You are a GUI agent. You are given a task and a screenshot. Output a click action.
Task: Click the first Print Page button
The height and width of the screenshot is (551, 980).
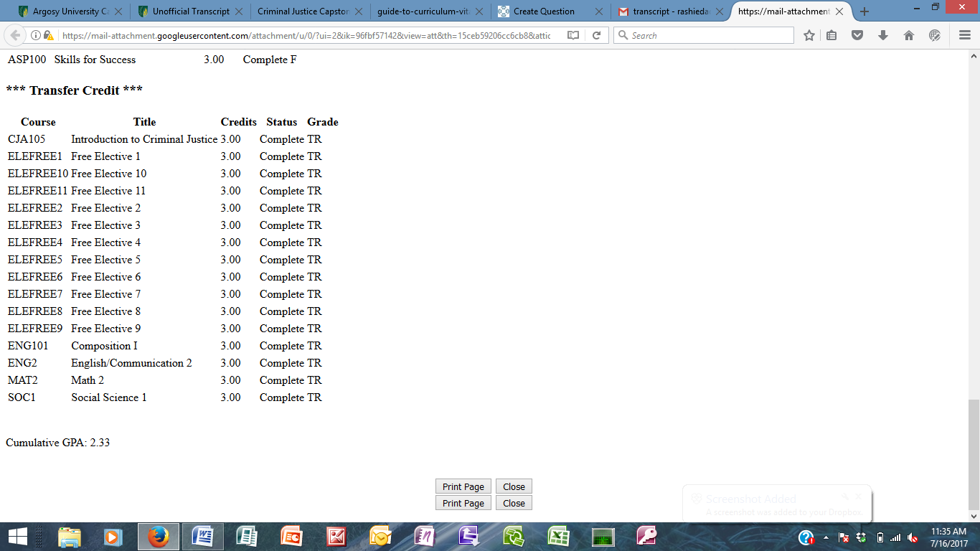(463, 486)
